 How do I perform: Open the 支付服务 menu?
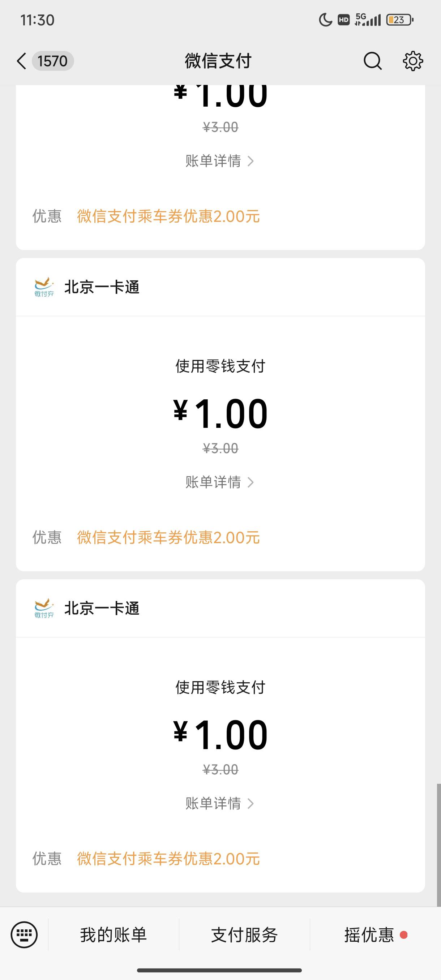(x=244, y=935)
